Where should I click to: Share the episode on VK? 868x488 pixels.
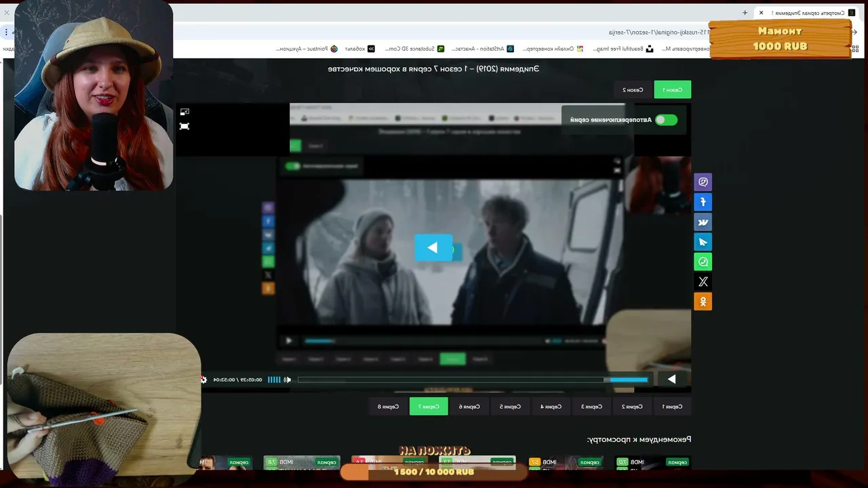(703, 222)
